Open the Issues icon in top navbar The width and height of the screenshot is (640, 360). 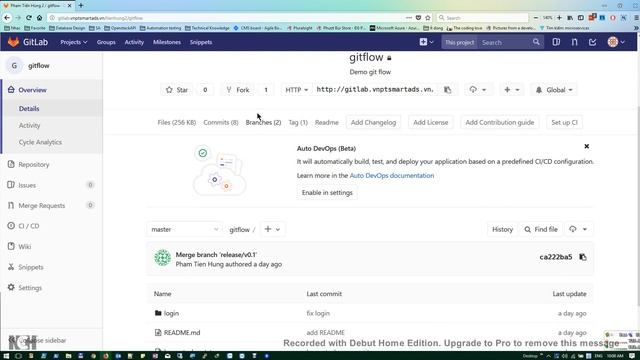[556, 42]
